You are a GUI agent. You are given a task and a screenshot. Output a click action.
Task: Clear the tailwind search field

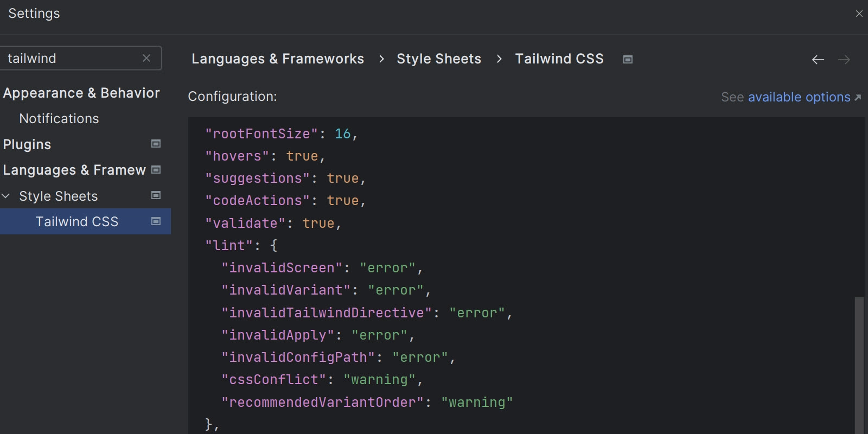[x=146, y=58]
